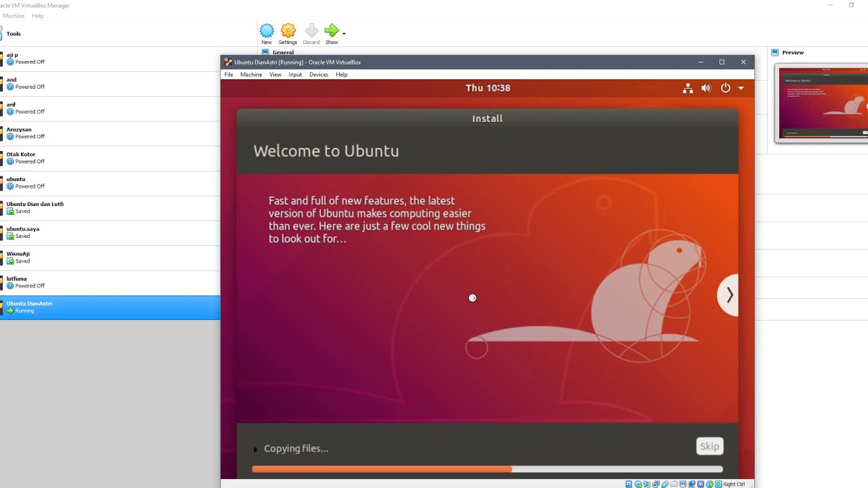The image size is (868, 488).
Task: Click the Discard toolbar icon
Action: 311,30
